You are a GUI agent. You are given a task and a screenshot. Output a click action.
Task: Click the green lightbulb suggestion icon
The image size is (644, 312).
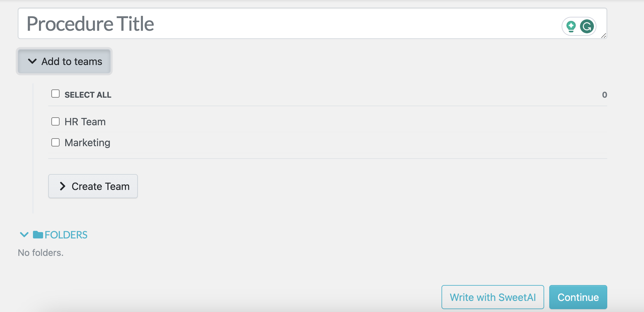(x=571, y=26)
